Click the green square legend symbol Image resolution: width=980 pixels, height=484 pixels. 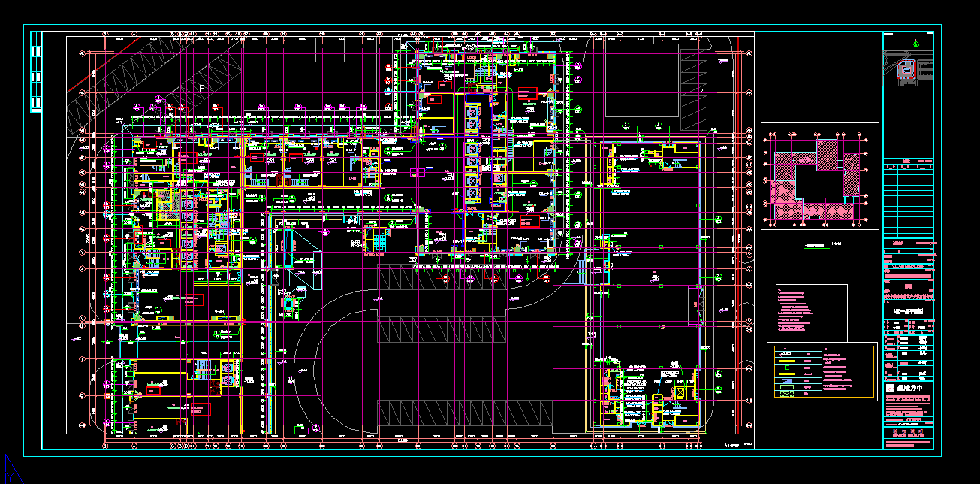(787, 368)
